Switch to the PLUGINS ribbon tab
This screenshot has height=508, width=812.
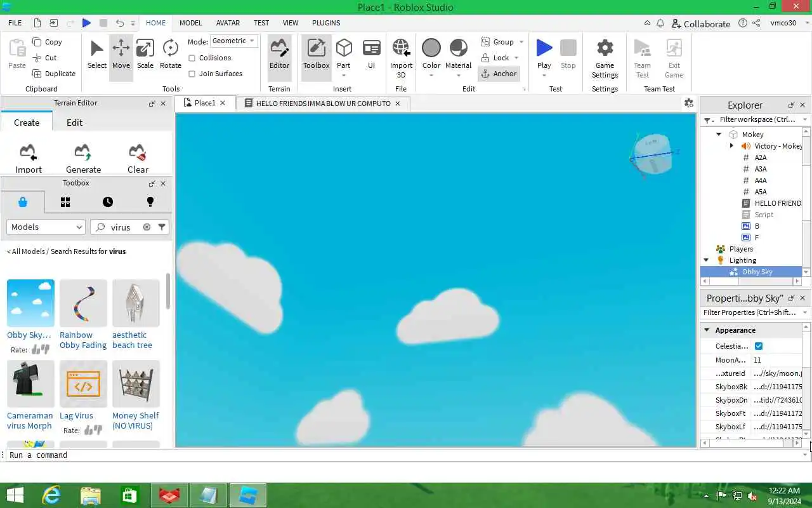(326, 23)
